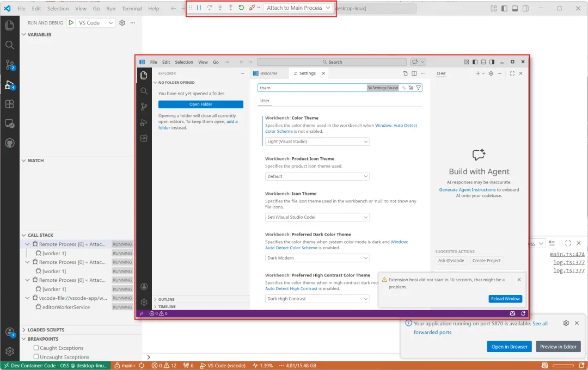Viewport: 588px width, 370px height.
Task: Click Open in Browser button
Action: pyautogui.click(x=509, y=347)
